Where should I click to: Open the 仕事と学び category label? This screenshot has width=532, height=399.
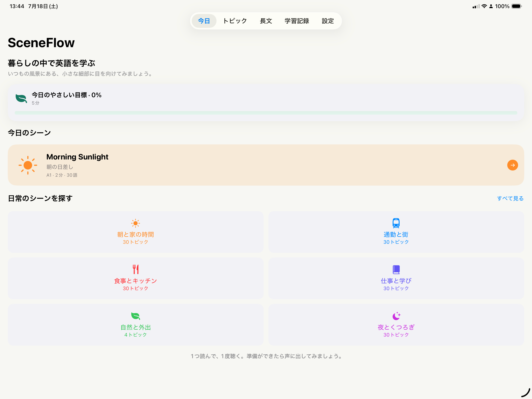(396, 281)
